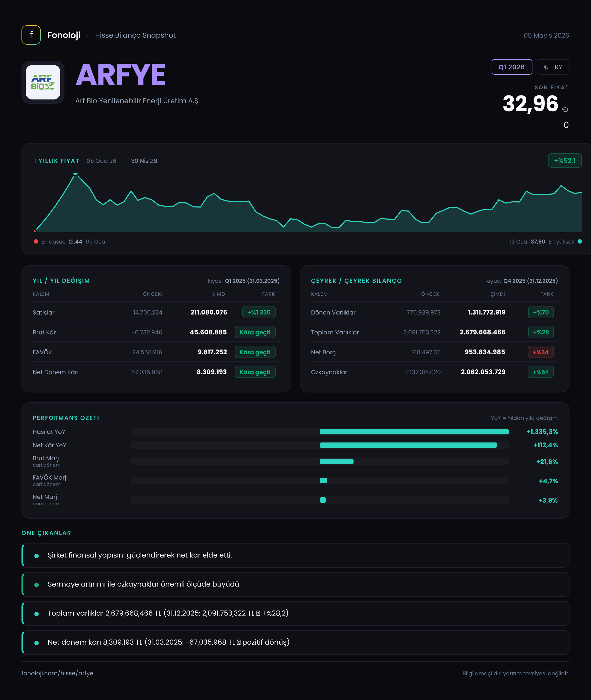Click the company name 'Arf Bio Yenilenebilir Enerji Üretim A.Ş.'
The width and height of the screenshot is (591, 700).
[x=137, y=101]
